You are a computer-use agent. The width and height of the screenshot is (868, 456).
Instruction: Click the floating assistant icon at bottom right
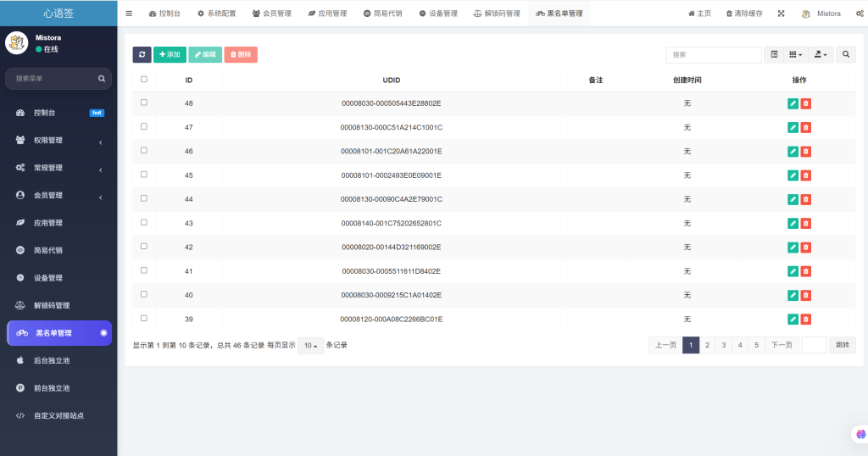point(860,435)
